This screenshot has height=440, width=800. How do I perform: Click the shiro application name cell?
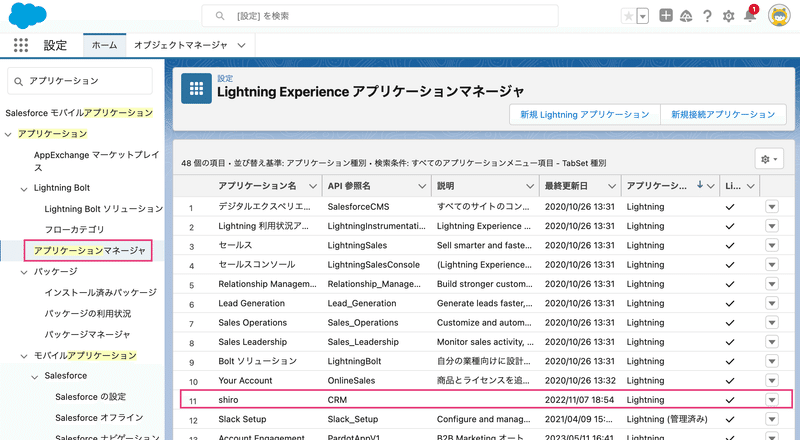tap(228, 400)
